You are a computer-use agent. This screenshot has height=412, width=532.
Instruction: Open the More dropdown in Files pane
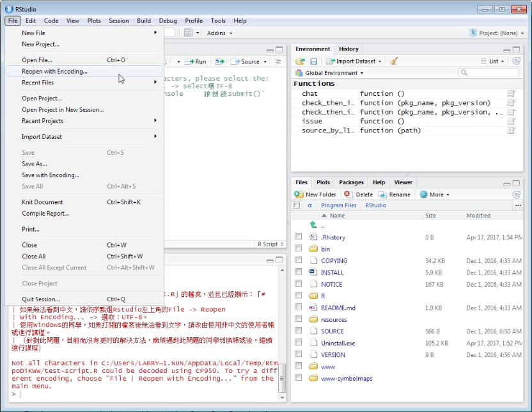[x=435, y=194]
